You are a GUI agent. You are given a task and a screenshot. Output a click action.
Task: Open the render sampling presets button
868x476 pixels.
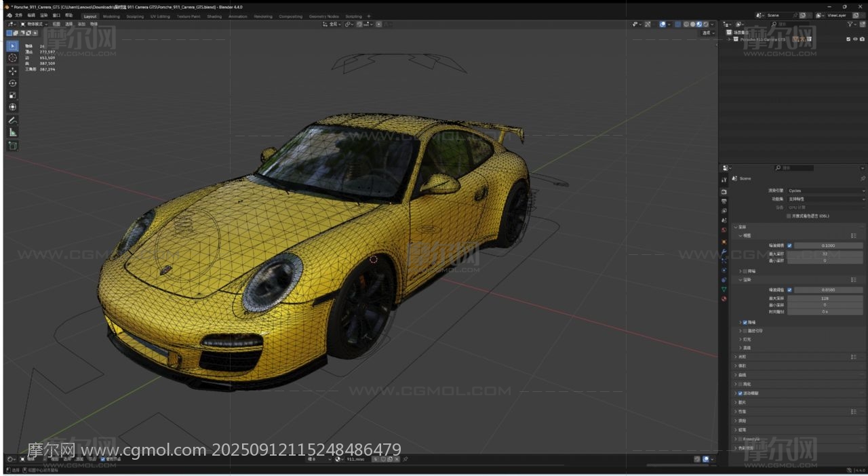click(854, 279)
